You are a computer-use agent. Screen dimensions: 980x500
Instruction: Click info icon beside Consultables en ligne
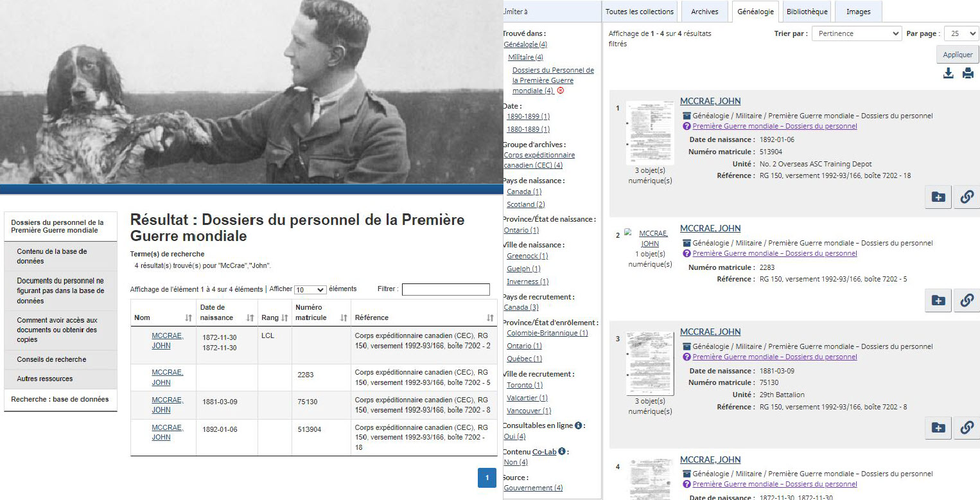point(578,425)
